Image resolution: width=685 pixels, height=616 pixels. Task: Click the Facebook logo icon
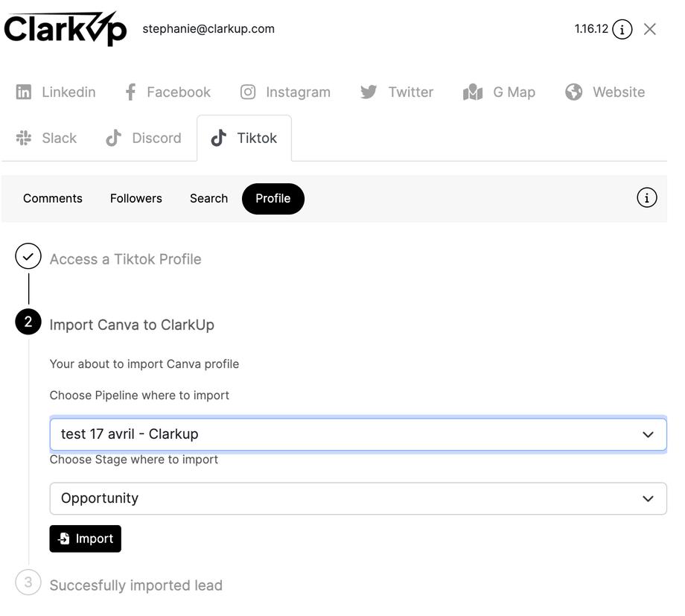coord(130,92)
